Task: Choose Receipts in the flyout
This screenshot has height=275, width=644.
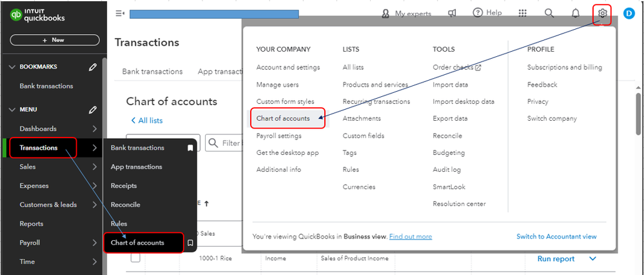Action: click(124, 186)
